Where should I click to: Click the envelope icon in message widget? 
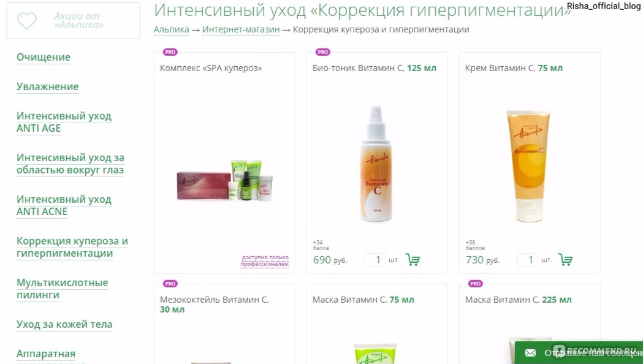pos(531,353)
